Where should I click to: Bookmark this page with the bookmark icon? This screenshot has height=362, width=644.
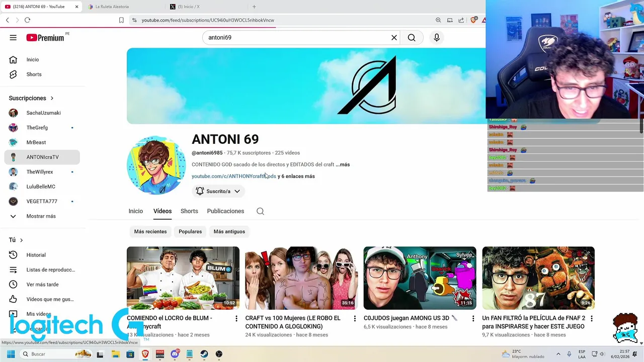[x=121, y=20]
